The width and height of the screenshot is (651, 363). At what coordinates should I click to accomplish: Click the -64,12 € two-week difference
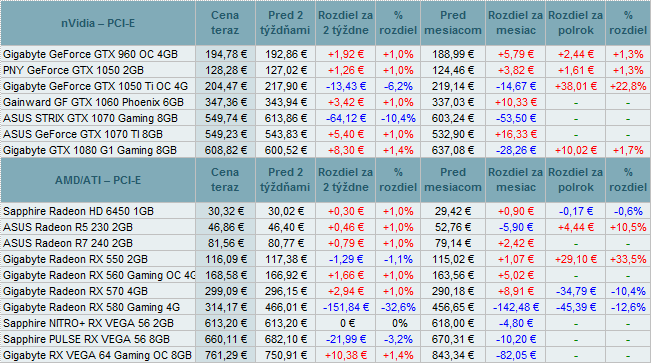coord(345,118)
